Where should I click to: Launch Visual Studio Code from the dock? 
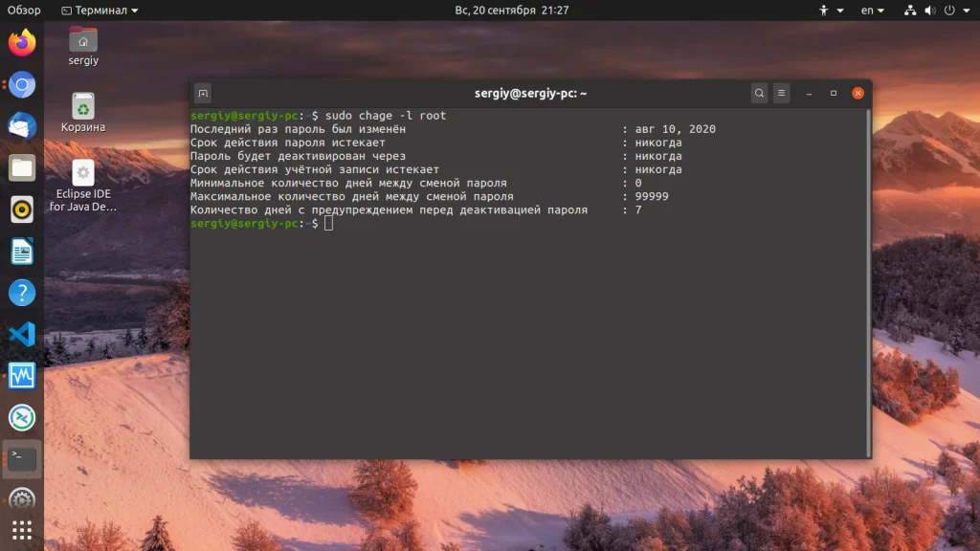[22, 334]
